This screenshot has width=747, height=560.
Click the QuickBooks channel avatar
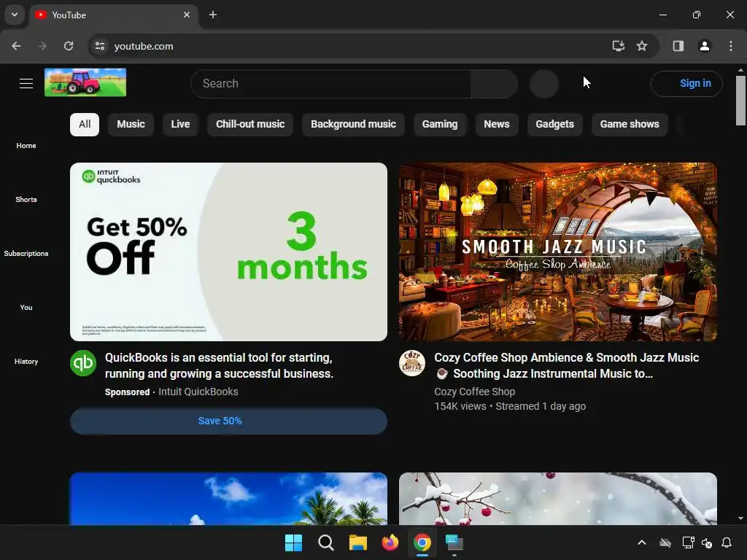[83, 363]
